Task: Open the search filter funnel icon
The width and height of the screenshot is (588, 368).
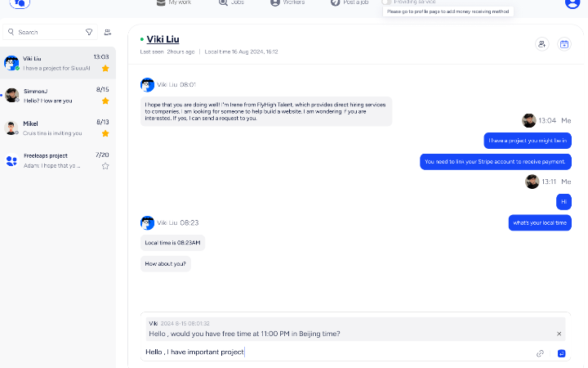Action: click(89, 32)
